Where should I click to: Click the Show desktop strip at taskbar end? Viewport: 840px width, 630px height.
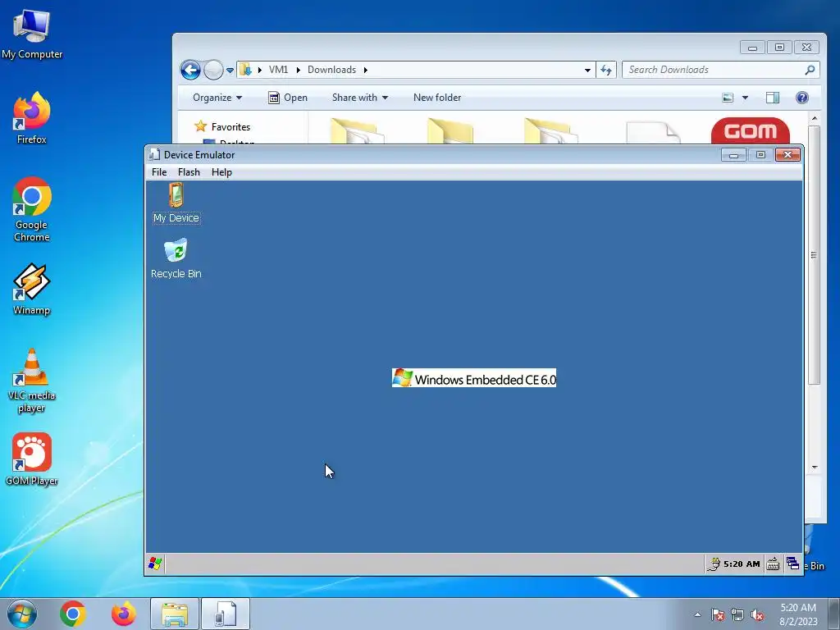[x=834, y=614]
